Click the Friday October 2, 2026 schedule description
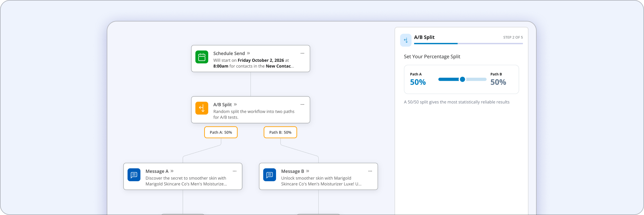The height and width of the screenshot is (215, 644). [x=254, y=63]
